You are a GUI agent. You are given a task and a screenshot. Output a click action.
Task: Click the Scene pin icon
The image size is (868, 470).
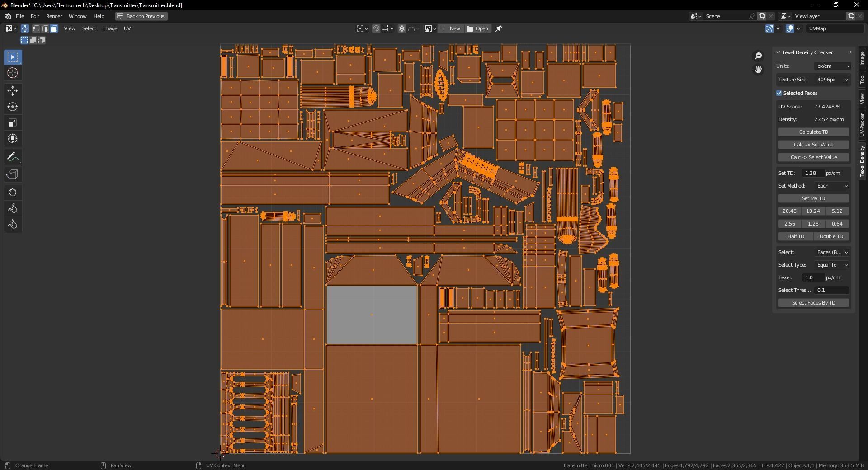tap(751, 16)
